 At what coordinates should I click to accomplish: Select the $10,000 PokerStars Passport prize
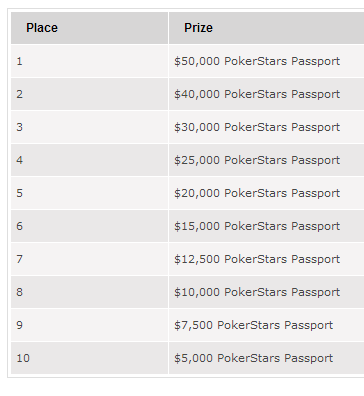(257, 292)
